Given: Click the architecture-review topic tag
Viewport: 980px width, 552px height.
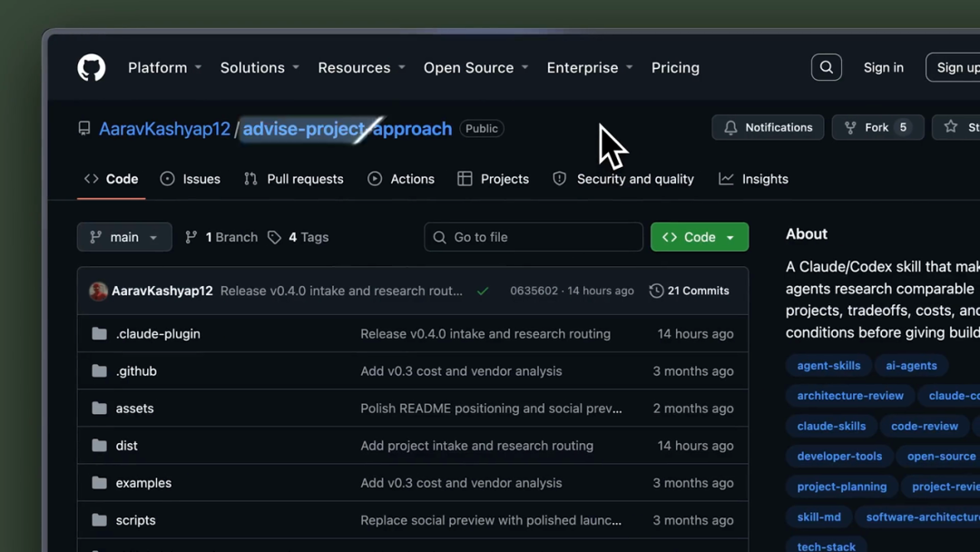Looking at the screenshot, I should tap(850, 396).
